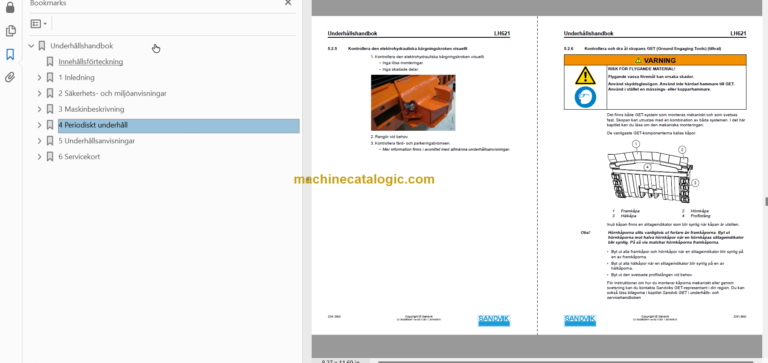
Task: Click the horizontal scrollbar at bottom
Action: [x=566, y=362]
